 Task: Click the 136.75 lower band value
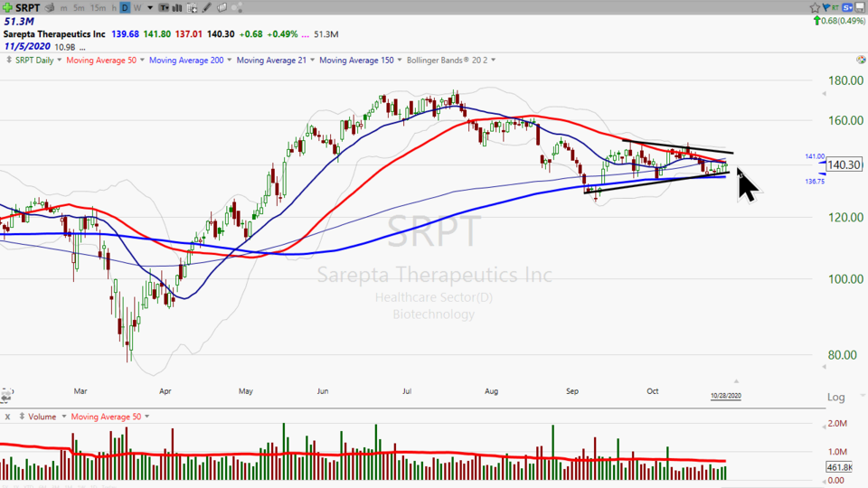(x=815, y=182)
